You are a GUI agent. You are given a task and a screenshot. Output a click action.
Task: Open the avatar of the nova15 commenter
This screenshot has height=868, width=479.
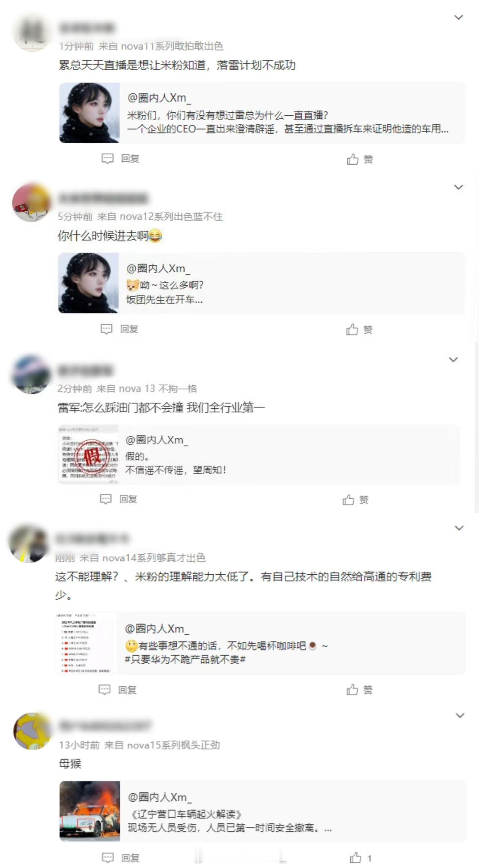32,732
